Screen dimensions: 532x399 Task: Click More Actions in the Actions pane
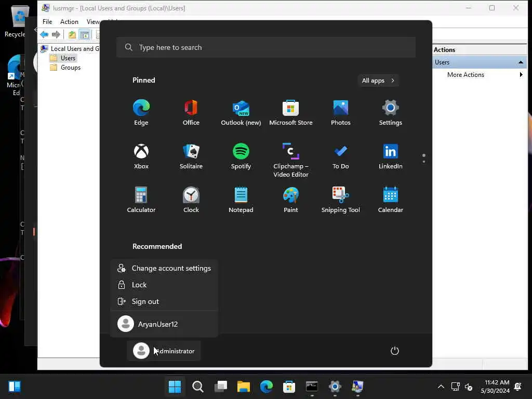(465, 75)
